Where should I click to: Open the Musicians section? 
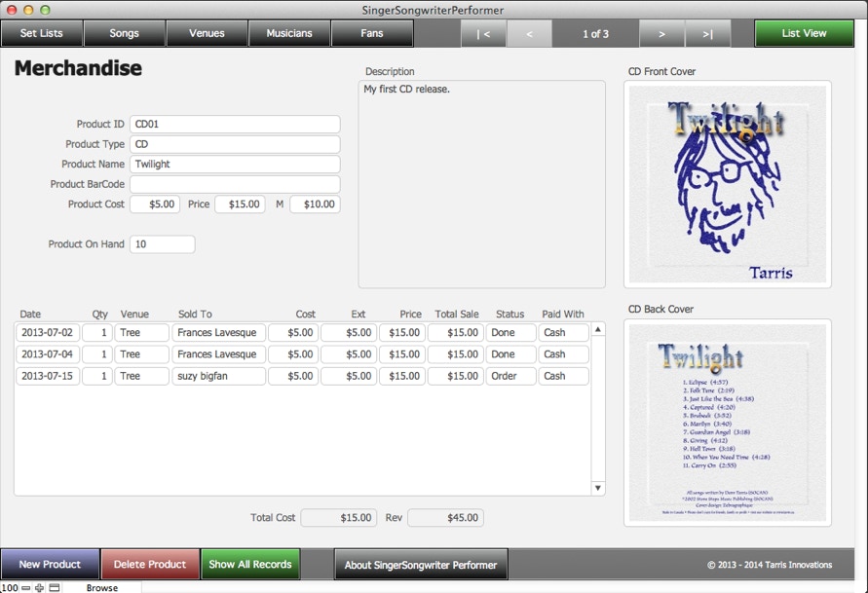289,33
